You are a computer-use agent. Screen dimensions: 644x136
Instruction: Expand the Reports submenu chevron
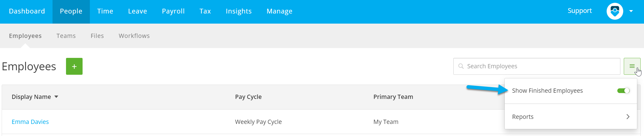[x=628, y=117]
